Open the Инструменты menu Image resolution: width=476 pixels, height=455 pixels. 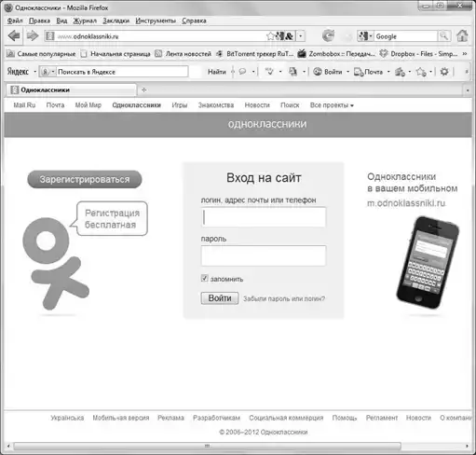click(x=156, y=21)
